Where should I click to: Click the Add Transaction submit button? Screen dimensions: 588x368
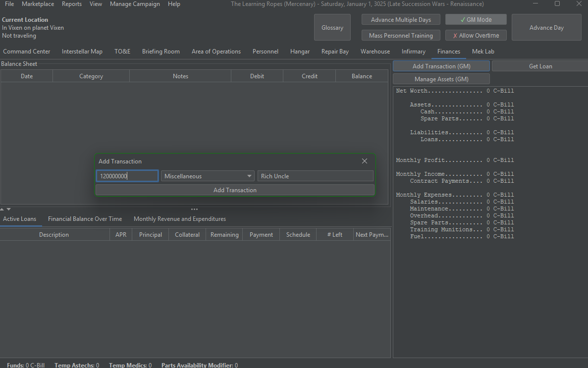tap(235, 190)
